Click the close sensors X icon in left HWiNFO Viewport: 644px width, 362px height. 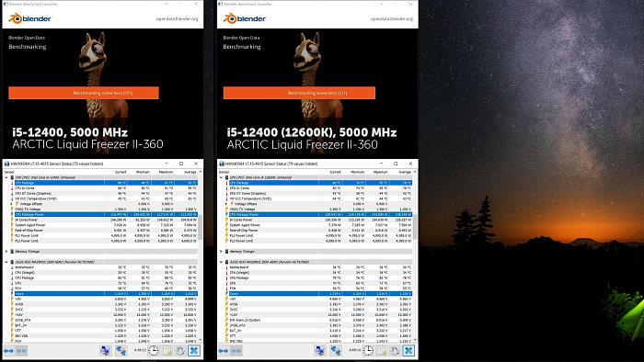click(x=194, y=351)
